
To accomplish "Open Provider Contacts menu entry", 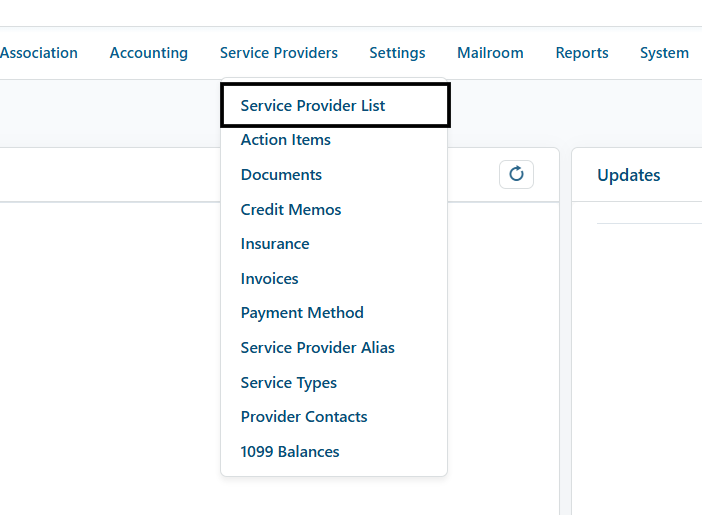I will pos(304,417).
